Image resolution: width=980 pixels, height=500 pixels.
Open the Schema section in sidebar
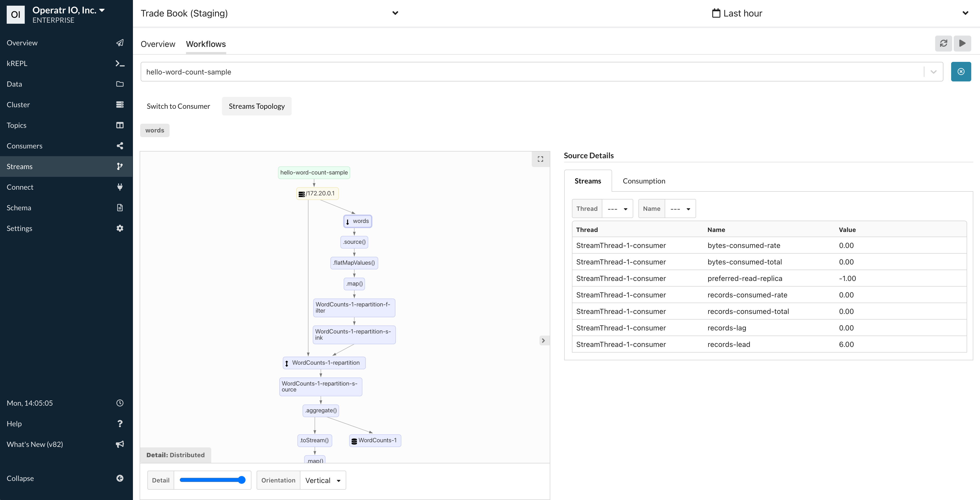coord(19,207)
